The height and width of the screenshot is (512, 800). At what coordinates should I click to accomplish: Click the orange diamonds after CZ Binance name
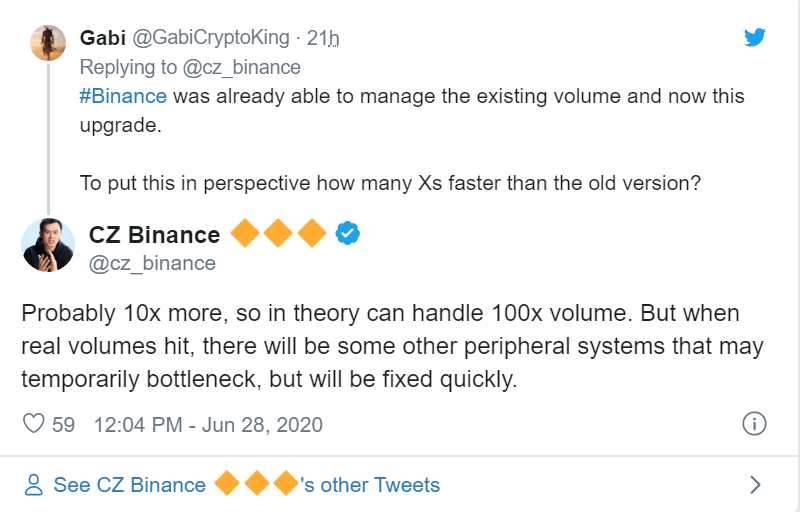pos(278,234)
